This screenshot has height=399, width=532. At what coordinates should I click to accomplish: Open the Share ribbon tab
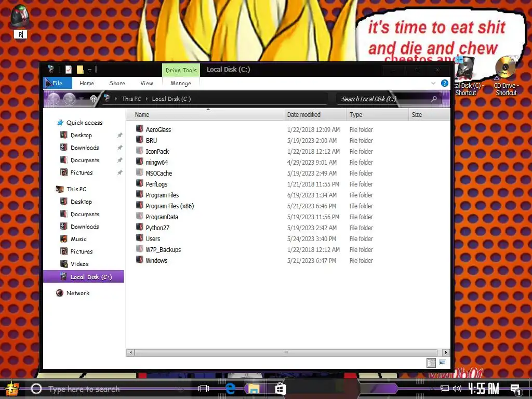pos(117,83)
